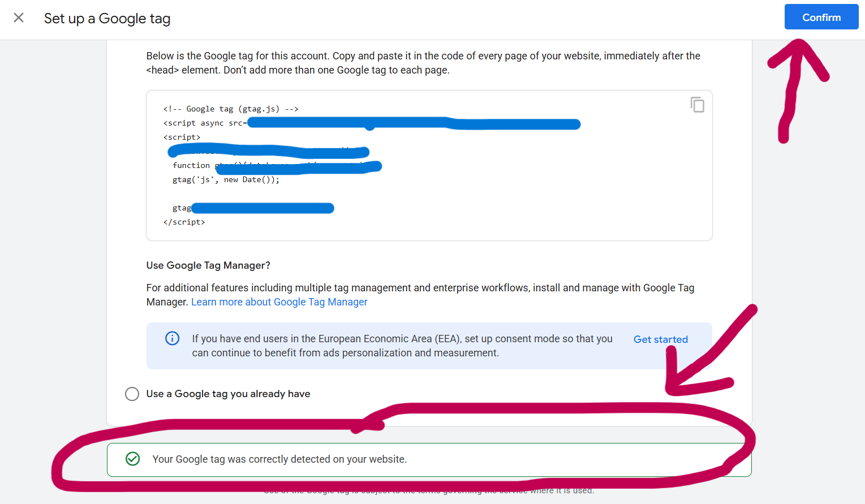This screenshot has width=865, height=504.
Task: Select the existing Google tag radio button
Action: click(132, 394)
